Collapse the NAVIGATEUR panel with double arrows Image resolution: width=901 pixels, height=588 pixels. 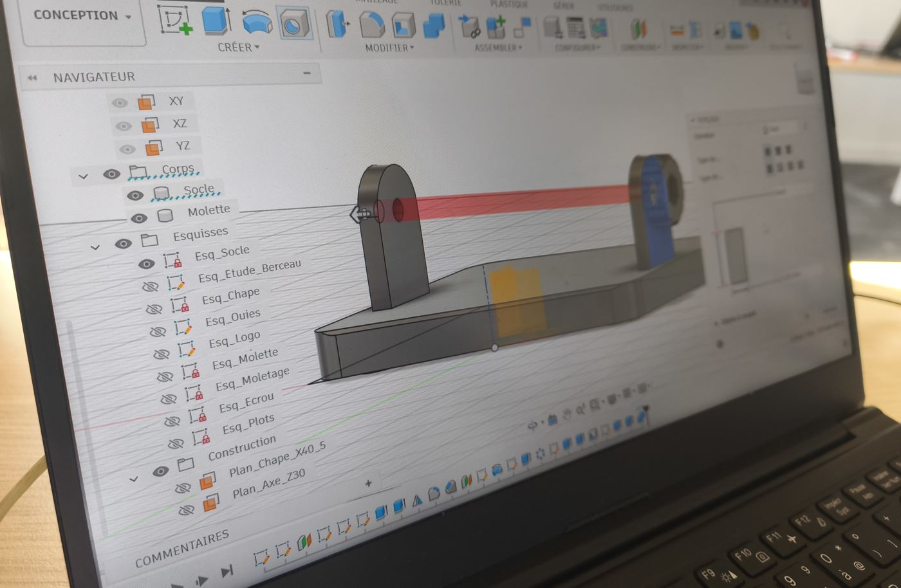[32, 78]
